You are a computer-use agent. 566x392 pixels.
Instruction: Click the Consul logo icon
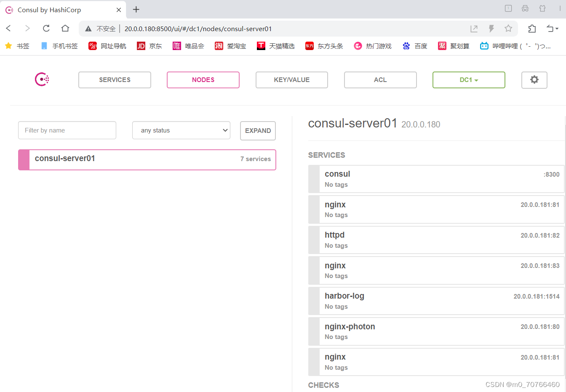click(42, 79)
